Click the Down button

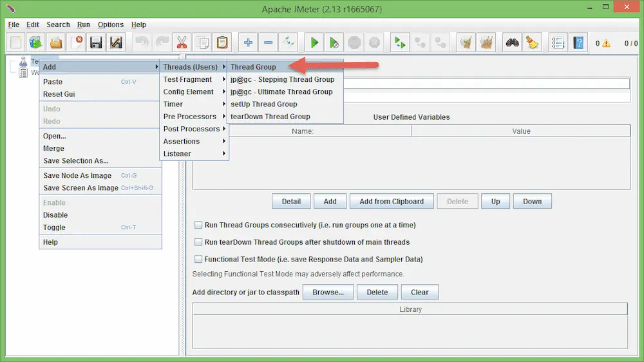(532, 202)
